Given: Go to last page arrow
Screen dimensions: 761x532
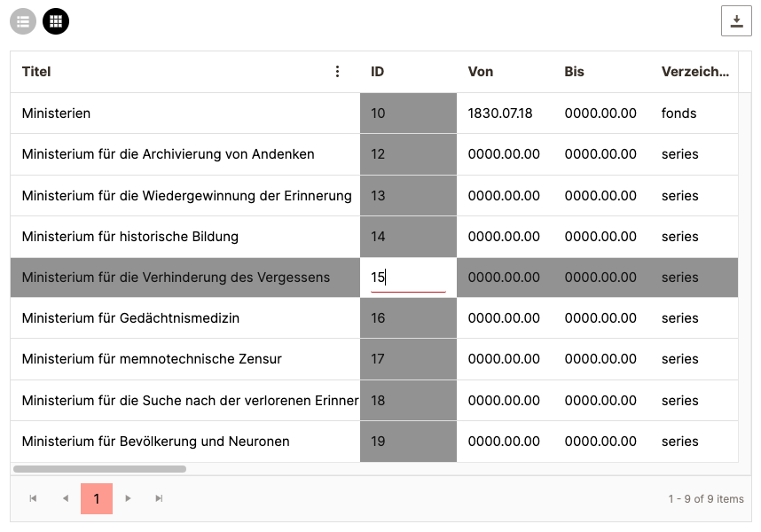Looking at the screenshot, I should 160,499.
